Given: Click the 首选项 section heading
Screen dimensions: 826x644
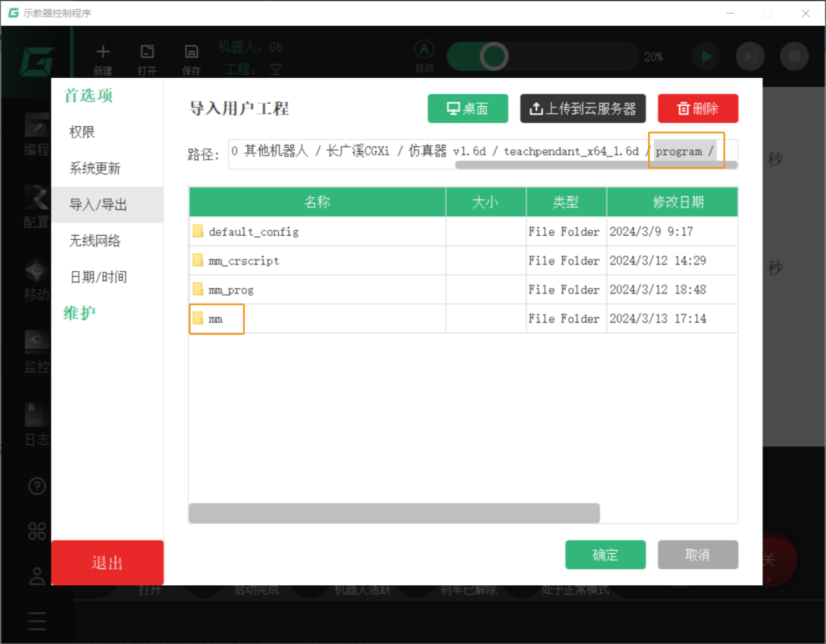Looking at the screenshot, I should pos(89,95).
